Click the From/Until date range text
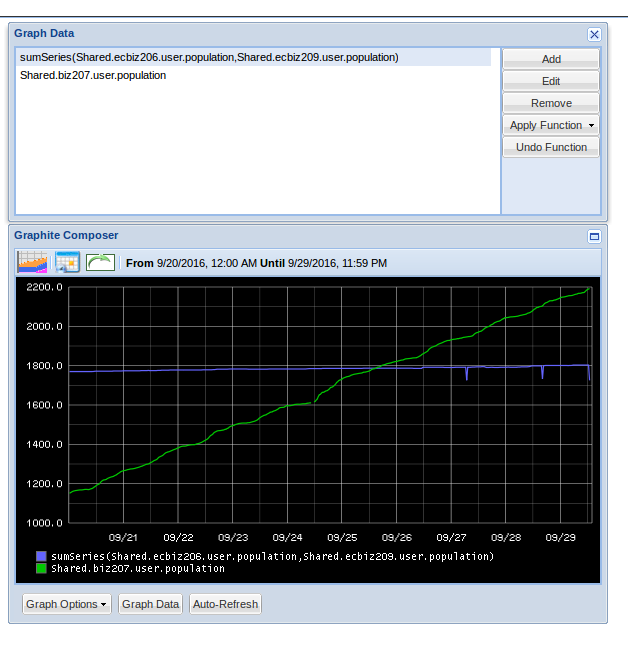 256,263
